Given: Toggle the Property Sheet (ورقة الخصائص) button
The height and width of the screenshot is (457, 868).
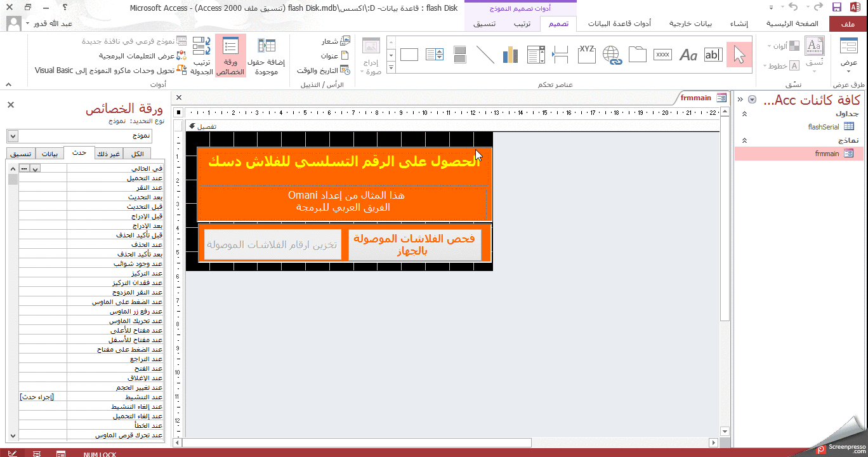Looking at the screenshot, I should (230, 56).
